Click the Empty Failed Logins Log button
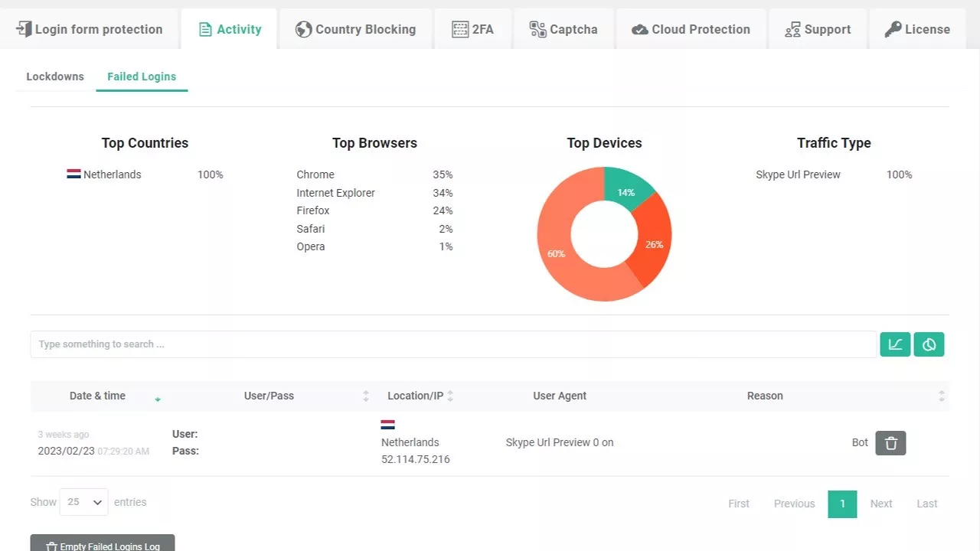The height and width of the screenshot is (551, 980). point(103,545)
